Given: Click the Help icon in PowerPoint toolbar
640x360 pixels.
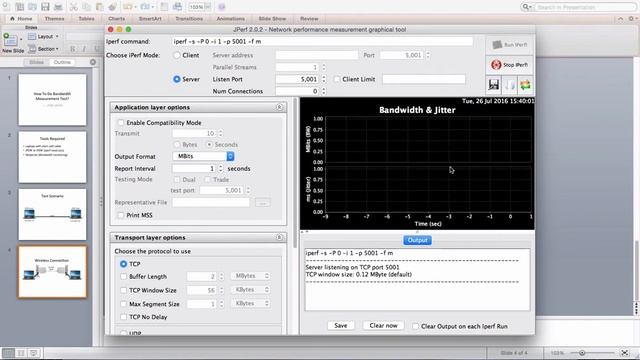Looking at the screenshot, I should click(222, 7).
